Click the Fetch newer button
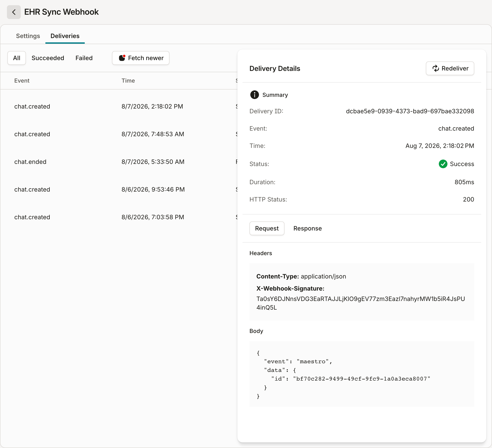The image size is (492, 448). [x=141, y=58]
